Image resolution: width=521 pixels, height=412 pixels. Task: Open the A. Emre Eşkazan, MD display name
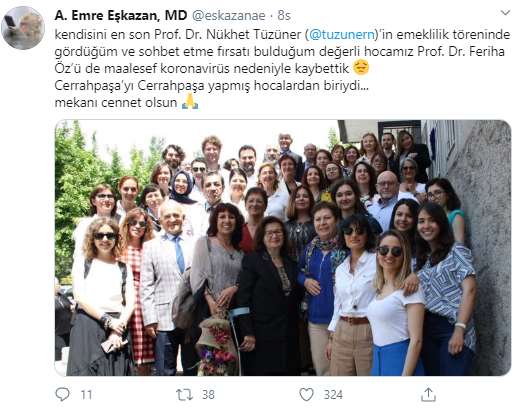point(121,15)
